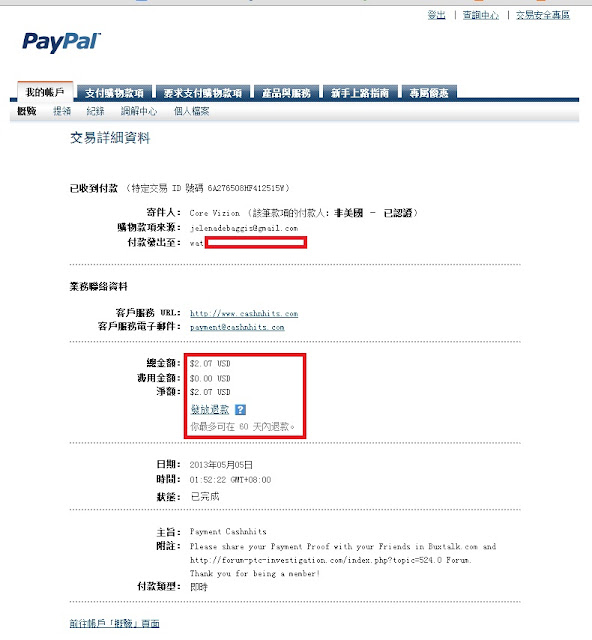This screenshot has width=592, height=640.
Task: Open the 查詢中心 link
Action: click(481, 15)
